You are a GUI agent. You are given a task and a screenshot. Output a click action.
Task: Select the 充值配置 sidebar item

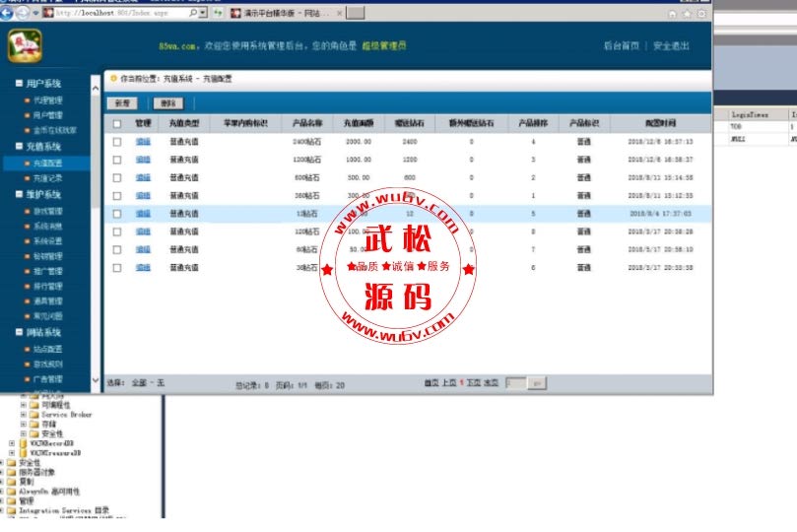pos(47,164)
